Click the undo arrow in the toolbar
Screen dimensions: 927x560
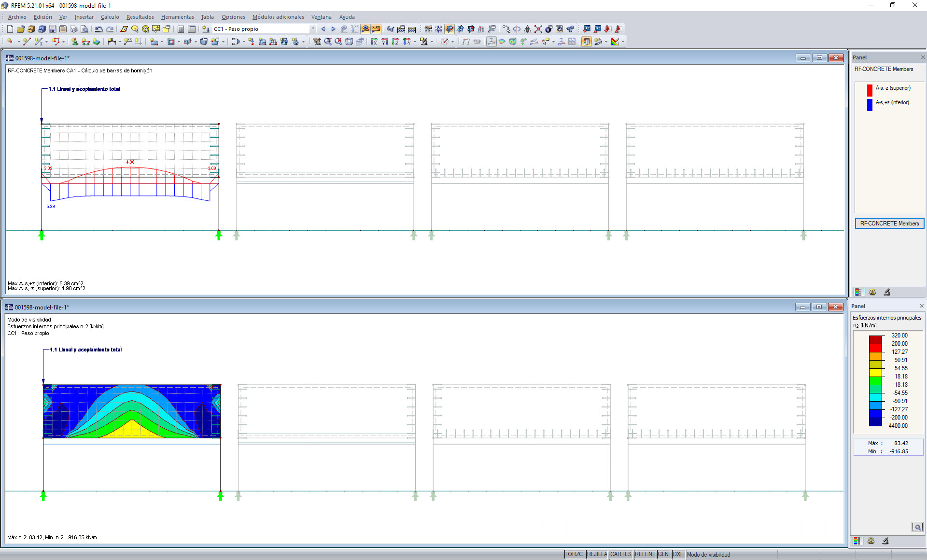[x=98, y=29]
